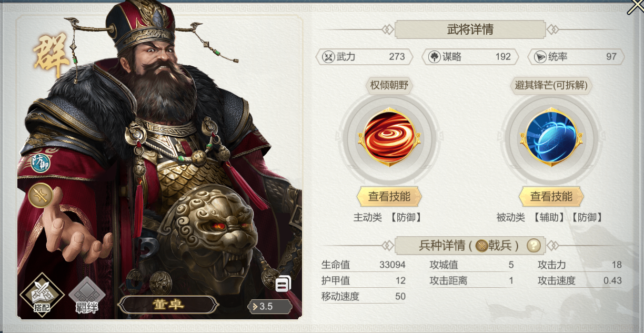Click the red swirl 权倾朝野 skill icon

click(389, 137)
